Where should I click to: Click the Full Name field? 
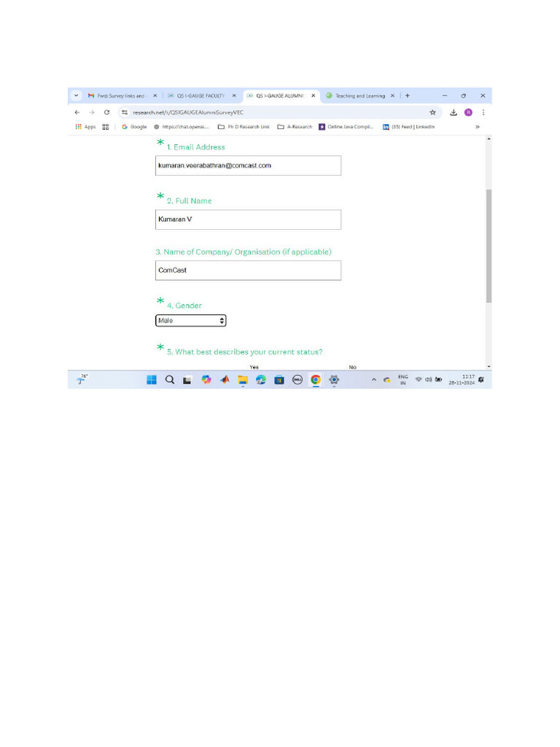(x=248, y=220)
